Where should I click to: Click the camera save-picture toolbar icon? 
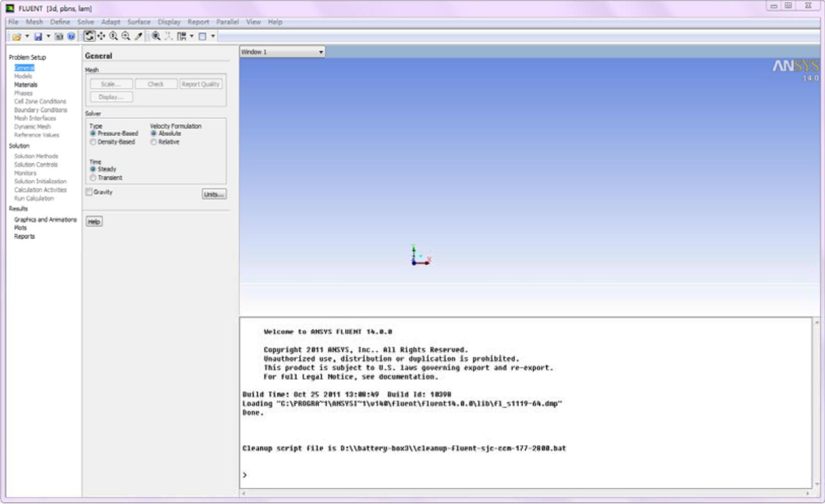point(59,36)
